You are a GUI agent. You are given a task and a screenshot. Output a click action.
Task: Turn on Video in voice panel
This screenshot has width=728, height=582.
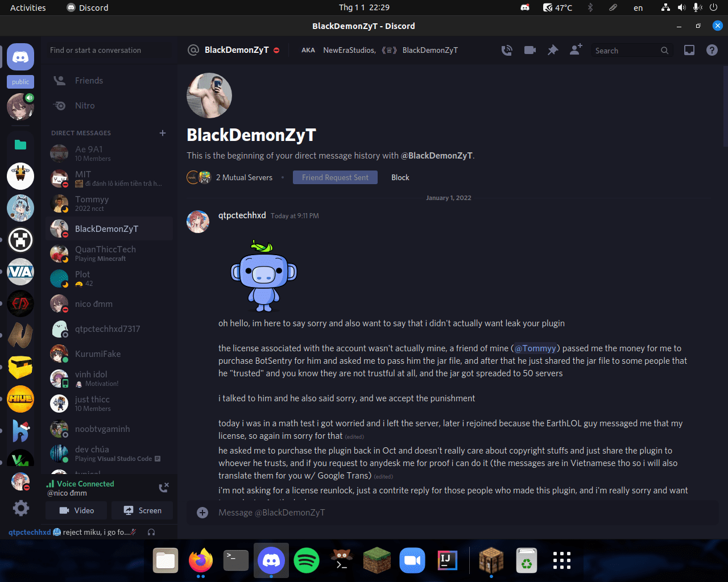77,510
